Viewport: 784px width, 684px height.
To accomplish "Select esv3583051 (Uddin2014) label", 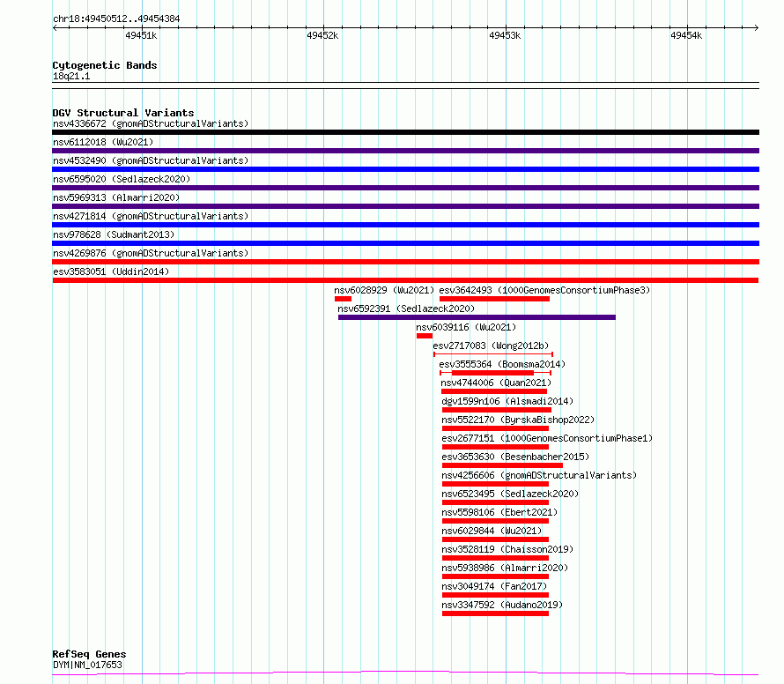I will pyautogui.click(x=111, y=271).
